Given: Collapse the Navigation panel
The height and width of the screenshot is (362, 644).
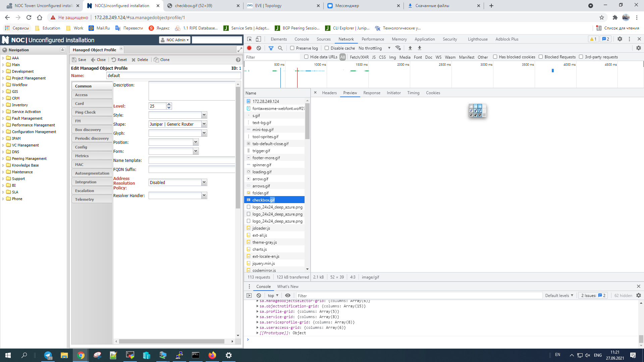Looking at the screenshot, I should [62, 50].
